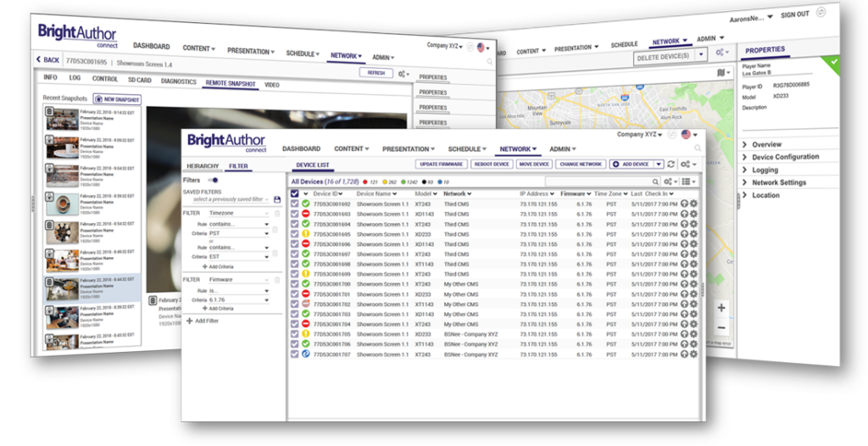
Task: Switch to Hierarchy tab in front window
Action: coord(203,166)
